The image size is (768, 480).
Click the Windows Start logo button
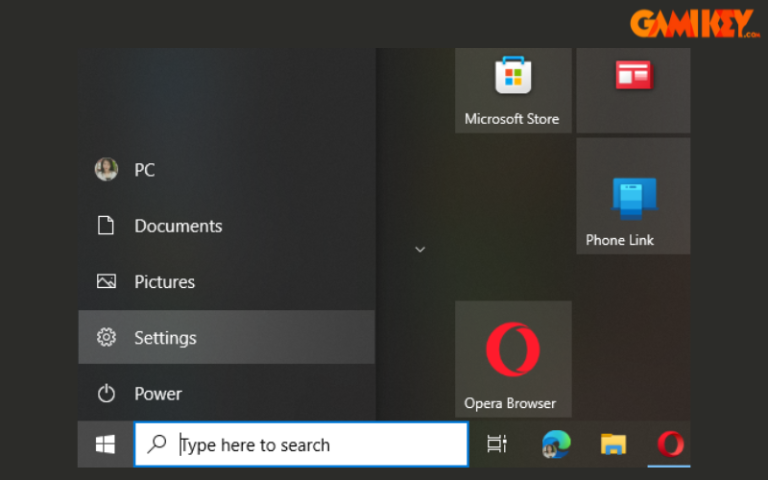(105, 444)
